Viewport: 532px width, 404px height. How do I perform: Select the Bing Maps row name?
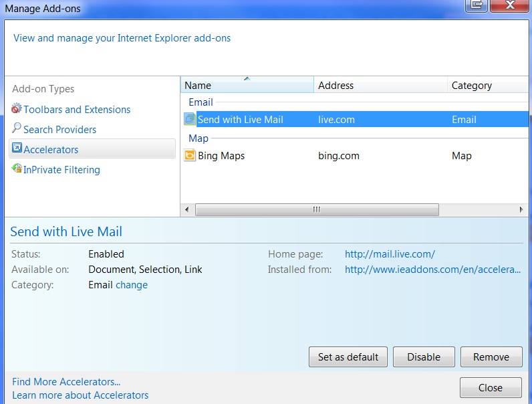(221, 155)
